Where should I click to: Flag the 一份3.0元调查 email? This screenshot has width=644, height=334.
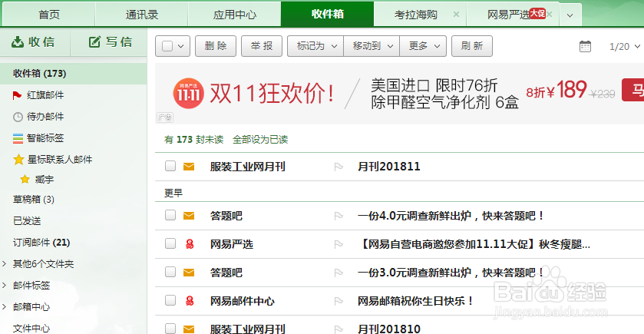tap(339, 273)
